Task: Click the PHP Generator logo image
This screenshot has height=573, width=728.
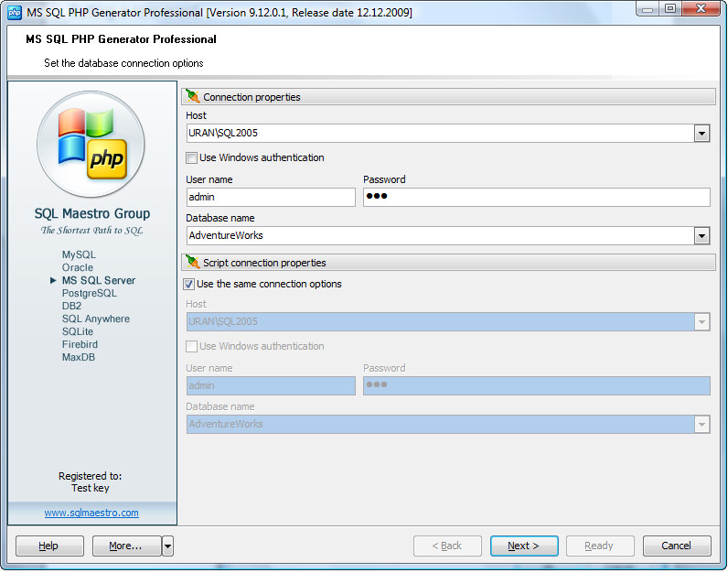Action: tap(91, 144)
